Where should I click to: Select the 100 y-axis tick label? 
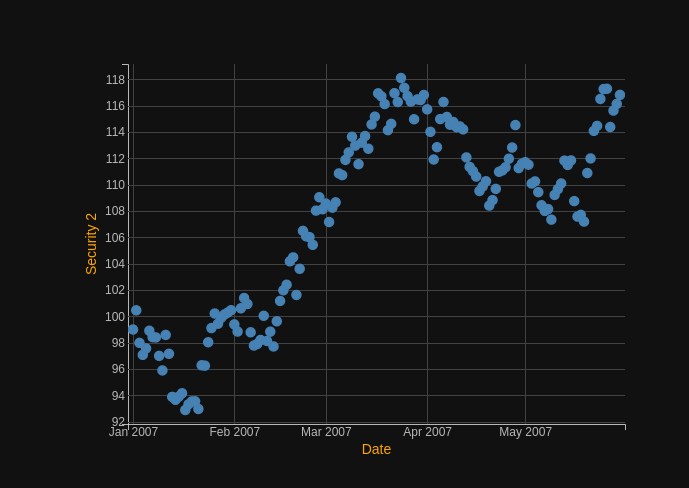[115, 317]
